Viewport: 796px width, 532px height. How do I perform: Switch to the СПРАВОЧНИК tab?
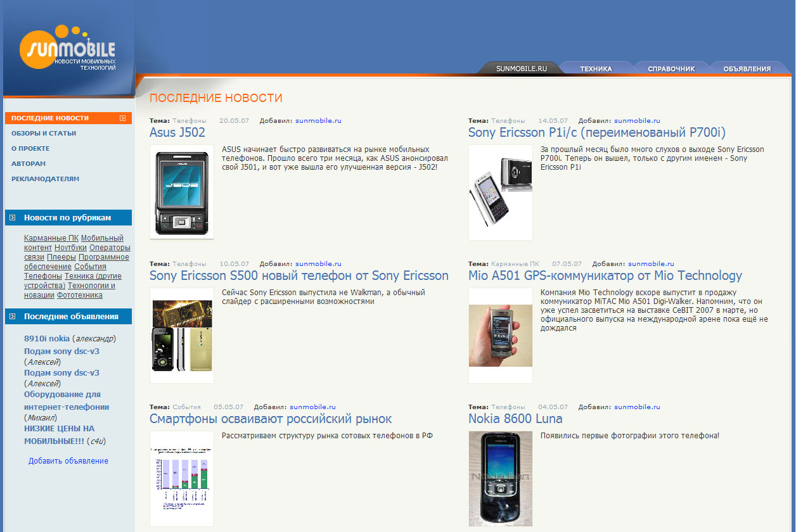click(671, 68)
